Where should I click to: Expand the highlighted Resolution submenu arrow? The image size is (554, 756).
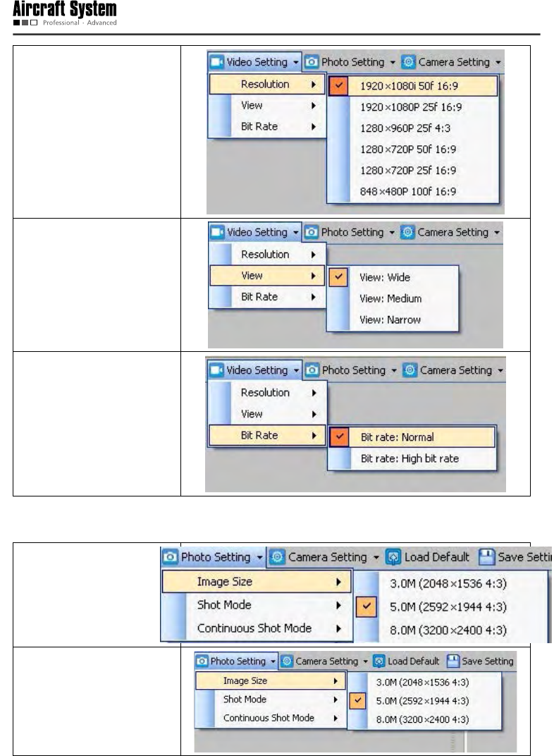pos(312,85)
